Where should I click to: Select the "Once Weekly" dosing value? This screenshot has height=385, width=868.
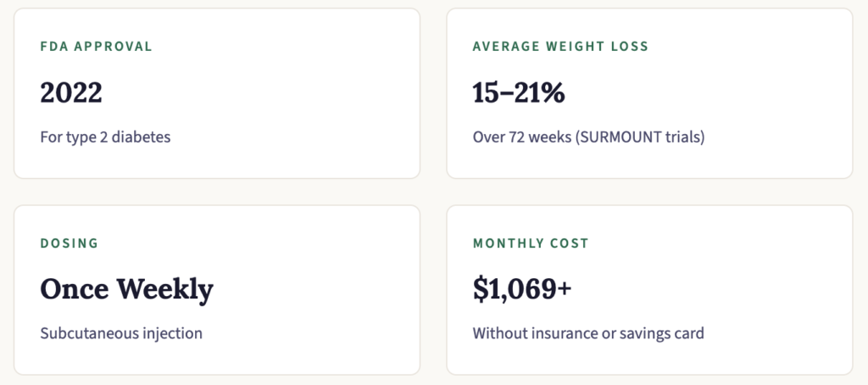126,289
